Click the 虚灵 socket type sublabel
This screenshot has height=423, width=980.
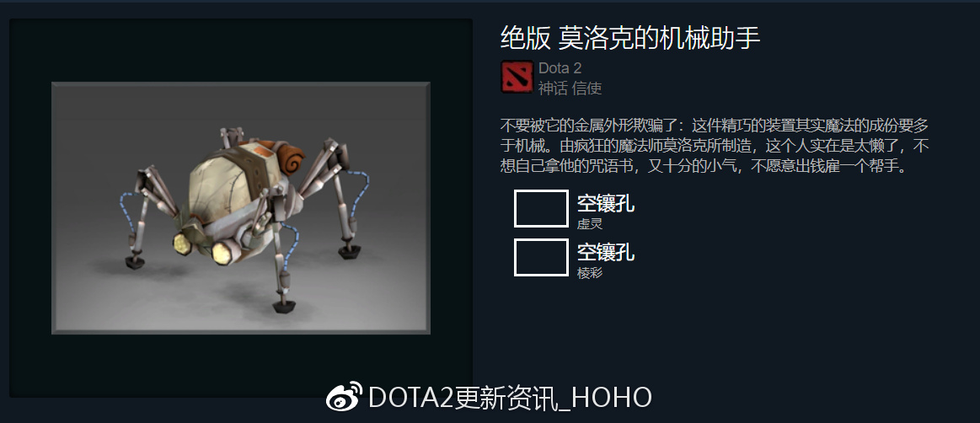[x=589, y=223]
